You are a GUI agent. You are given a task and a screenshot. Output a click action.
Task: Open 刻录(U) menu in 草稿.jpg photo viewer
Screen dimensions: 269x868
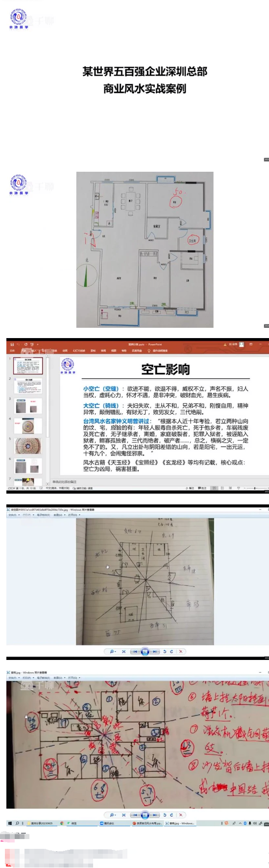tap(59, 678)
